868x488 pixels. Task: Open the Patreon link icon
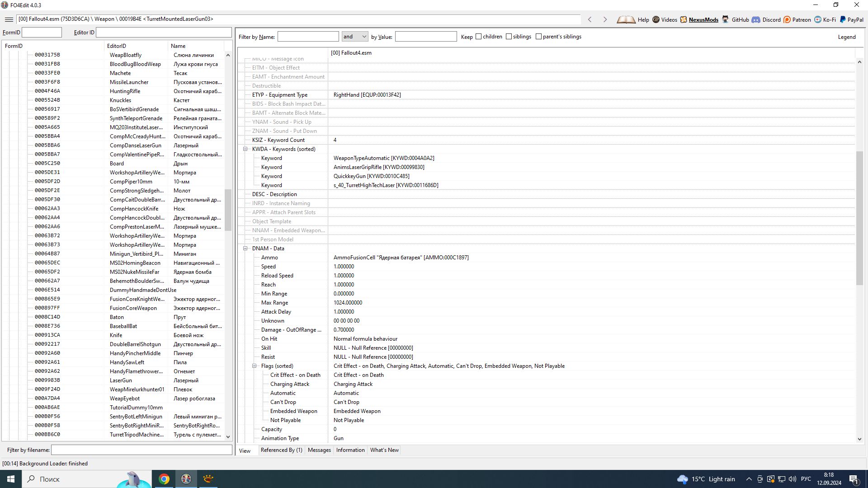tap(787, 19)
